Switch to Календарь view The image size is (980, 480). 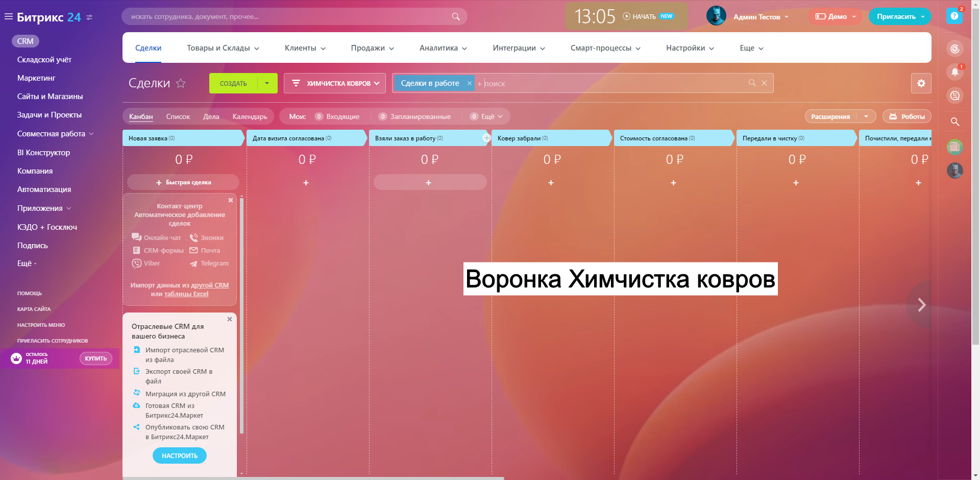pyautogui.click(x=250, y=116)
